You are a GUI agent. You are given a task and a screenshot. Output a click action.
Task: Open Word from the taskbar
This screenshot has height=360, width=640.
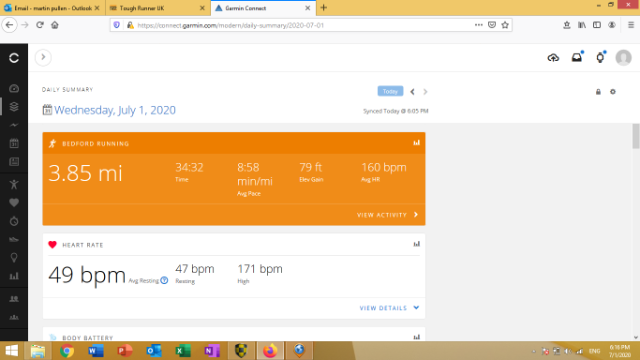point(96,351)
